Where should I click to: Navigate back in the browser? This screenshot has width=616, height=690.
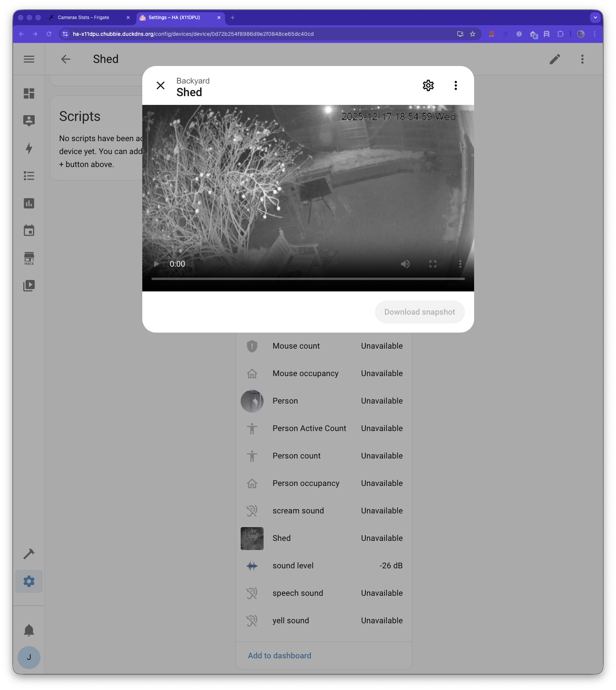click(x=21, y=34)
